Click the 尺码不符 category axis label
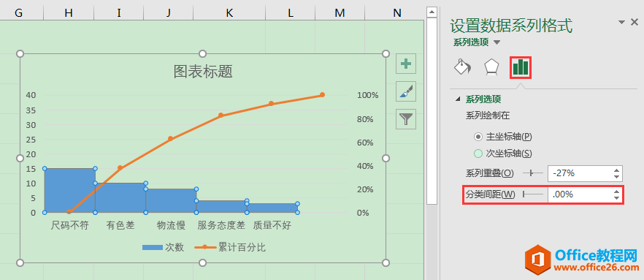Image resolution: width=644 pixels, height=280 pixels. click(x=70, y=225)
